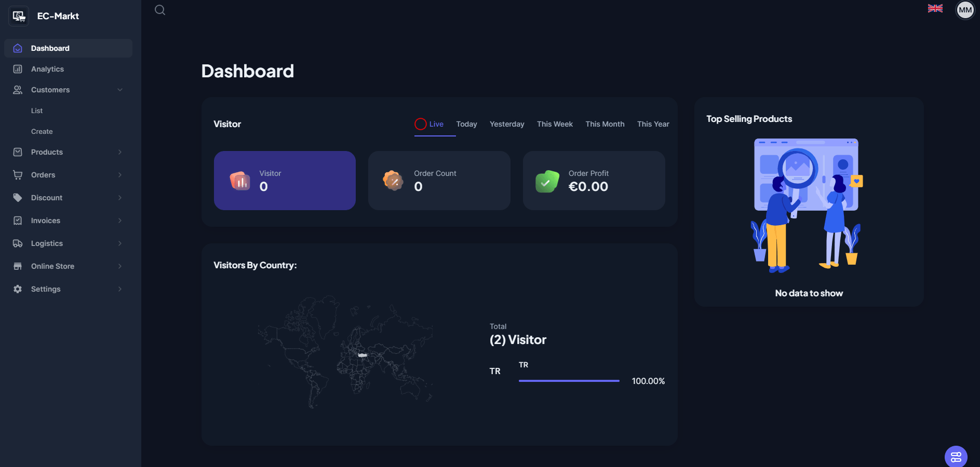Click the search magnifier icon
This screenshot has height=467, width=980.
[160, 10]
